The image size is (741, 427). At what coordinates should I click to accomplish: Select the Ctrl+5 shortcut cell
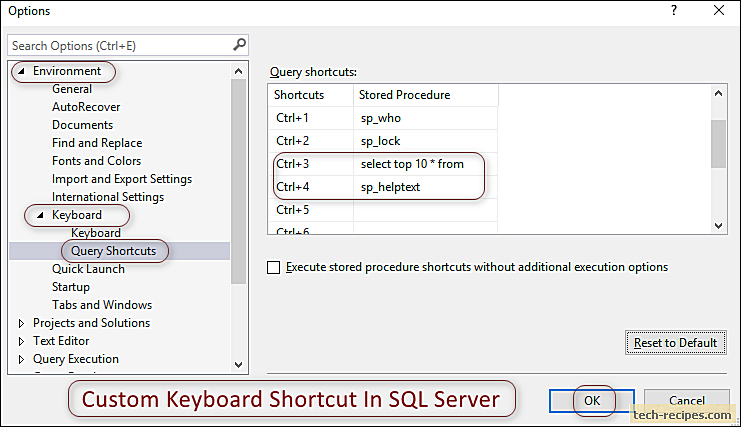tap(311, 210)
